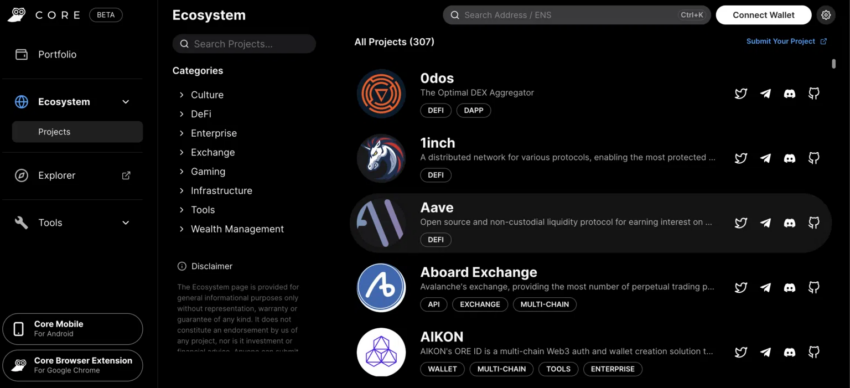Image resolution: width=850 pixels, height=388 pixels.
Task: Open settings gear icon beside Connect Wallet
Action: tap(826, 15)
